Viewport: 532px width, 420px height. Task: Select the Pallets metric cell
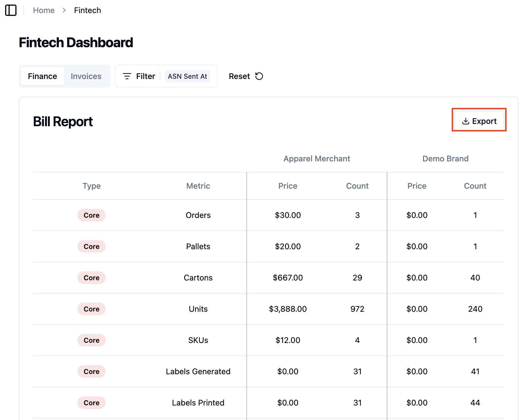(198, 246)
